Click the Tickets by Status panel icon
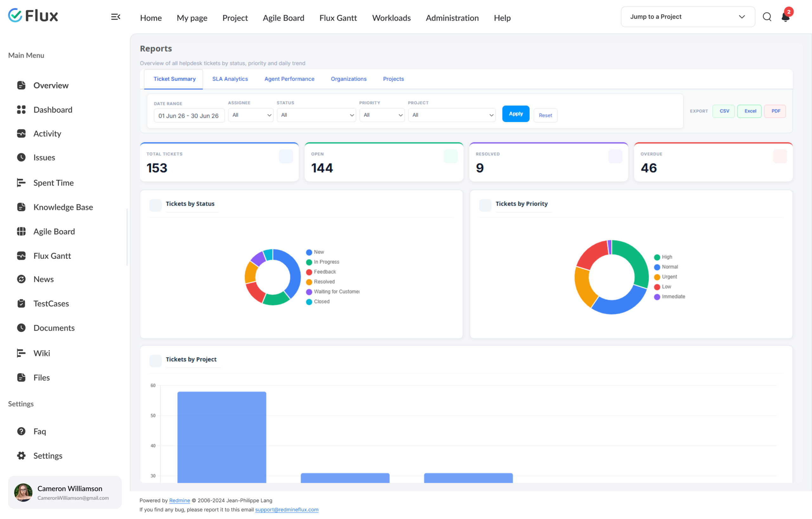This screenshot has width=812, height=519. point(155,205)
